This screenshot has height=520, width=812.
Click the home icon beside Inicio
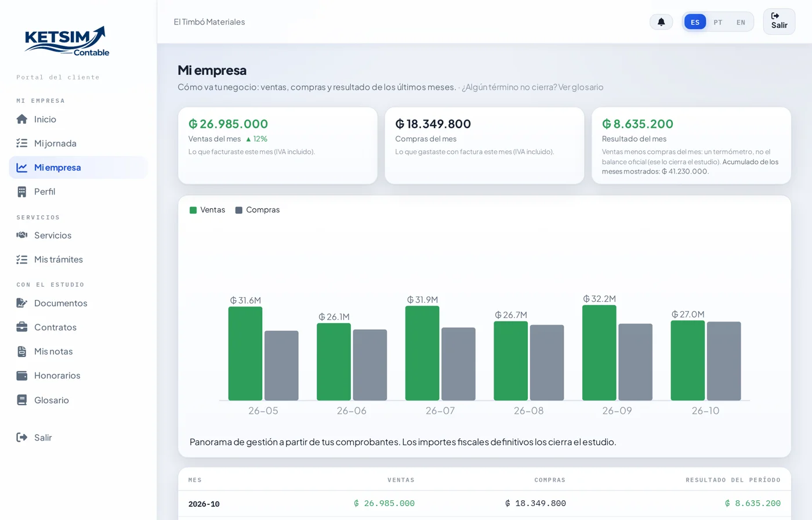(22, 119)
